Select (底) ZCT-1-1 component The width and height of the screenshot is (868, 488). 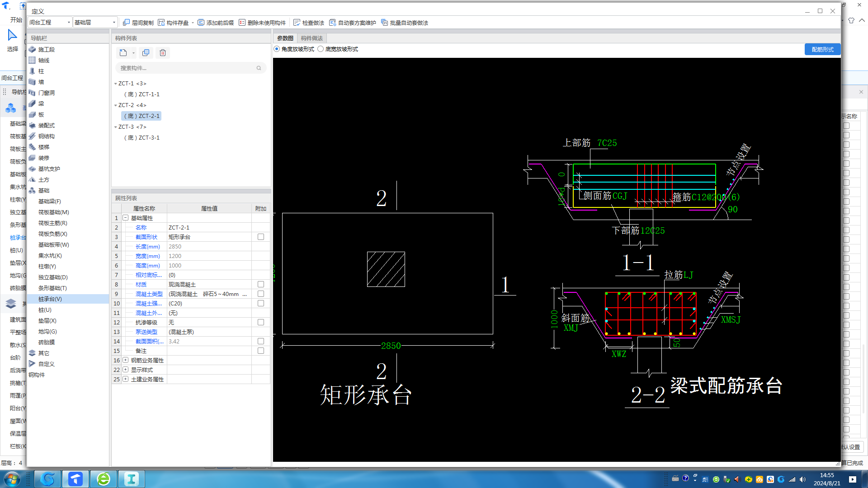coord(142,94)
